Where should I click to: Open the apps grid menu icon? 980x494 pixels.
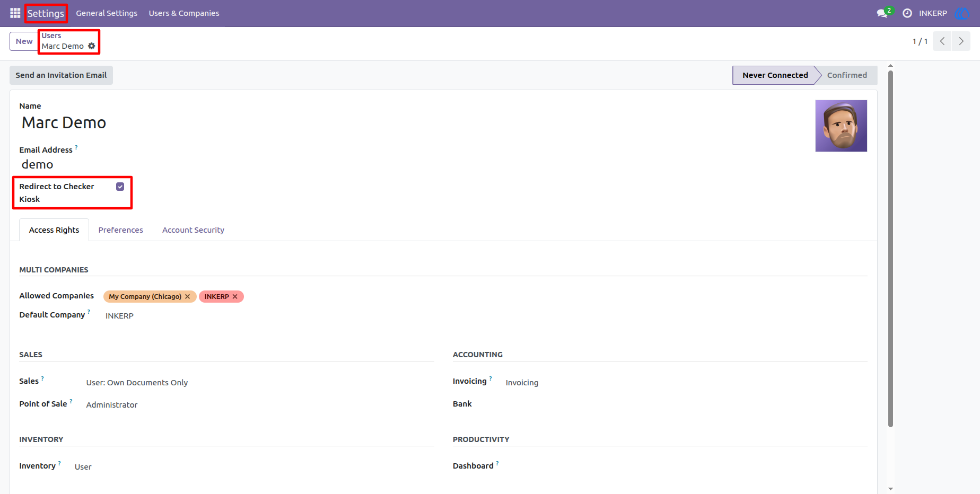15,13
